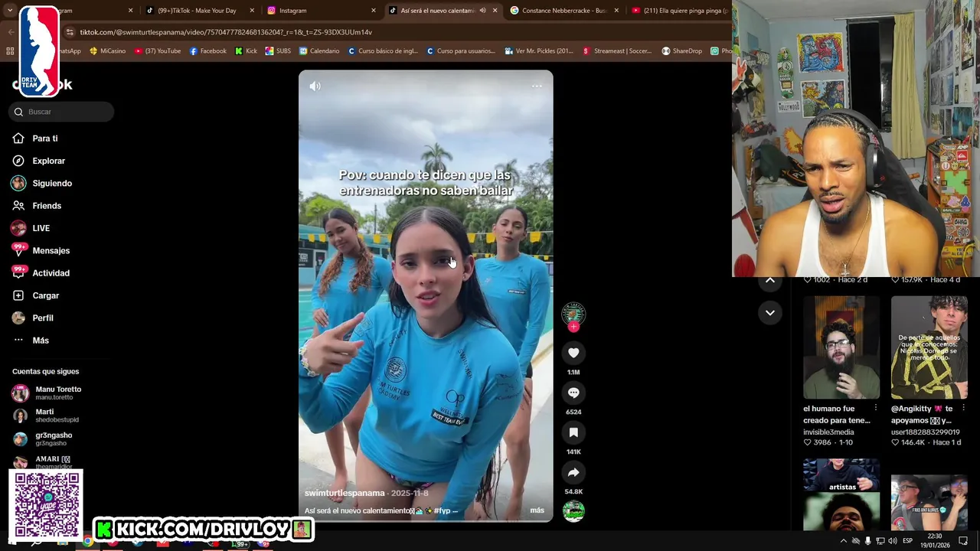This screenshot has height=551, width=980.
Task: Open followed account Marti
Action: click(x=46, y=416)
